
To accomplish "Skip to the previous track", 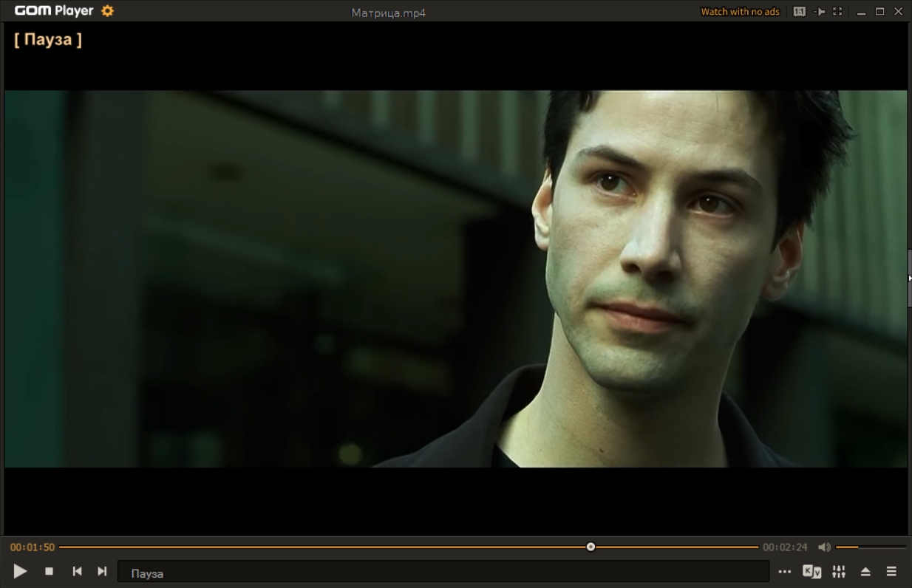I will click(77, 571).
